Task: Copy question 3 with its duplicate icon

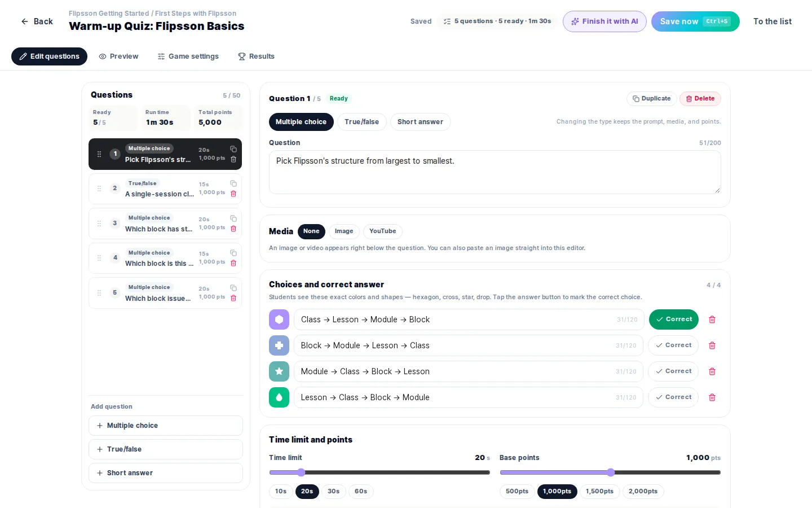Action: 233,218
